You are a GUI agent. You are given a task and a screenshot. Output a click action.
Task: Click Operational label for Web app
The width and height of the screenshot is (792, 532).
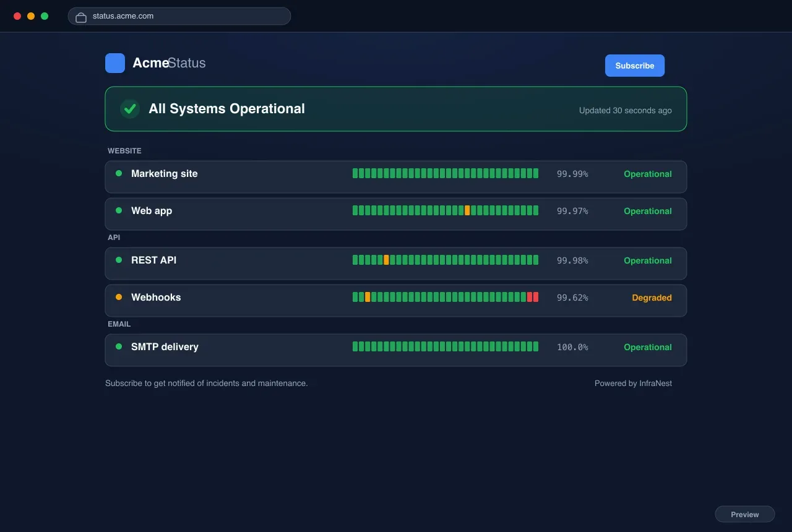pyautogui.click(x=648, y=211)
